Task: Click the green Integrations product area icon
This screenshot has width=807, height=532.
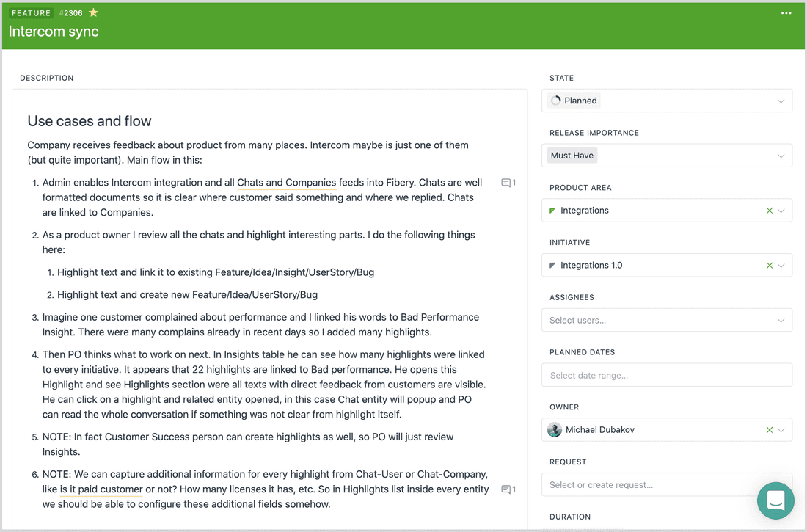Action: (552, 210)
